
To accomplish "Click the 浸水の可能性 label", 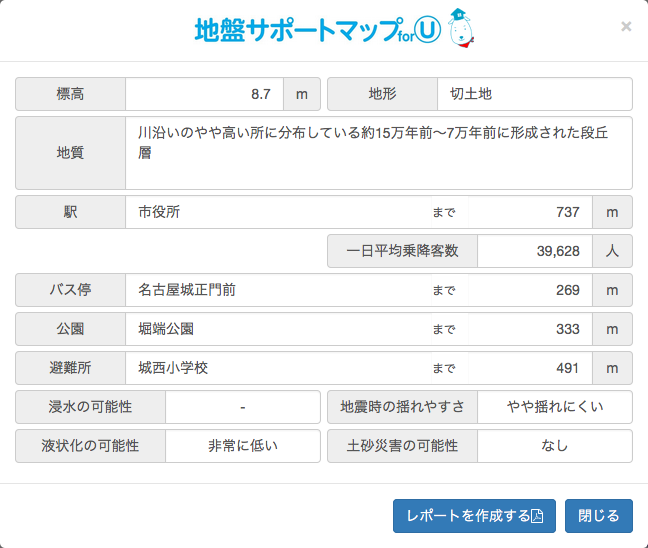I will tap(91, 407).
